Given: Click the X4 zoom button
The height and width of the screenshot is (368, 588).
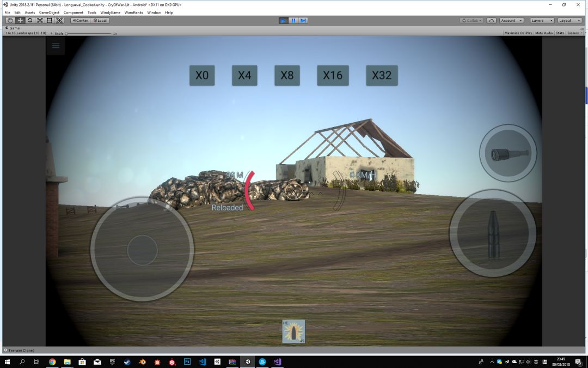Looking at the screenshot, I should pos(244,75).
